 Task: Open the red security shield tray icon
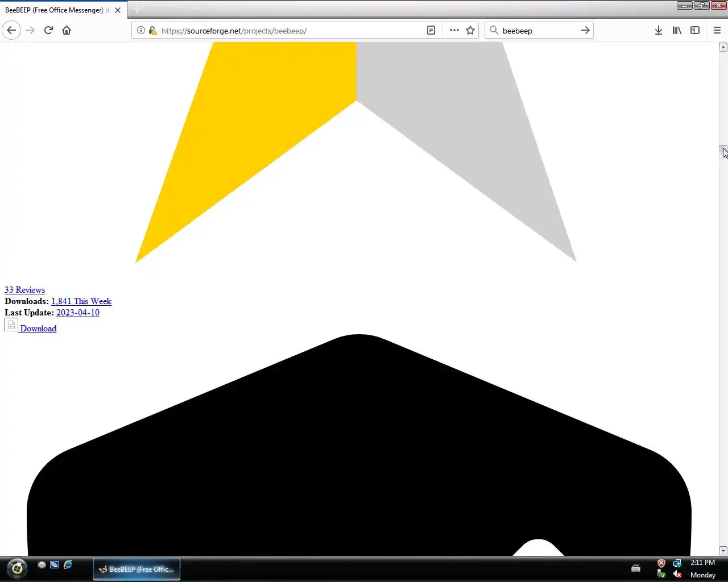click(661, 563)
